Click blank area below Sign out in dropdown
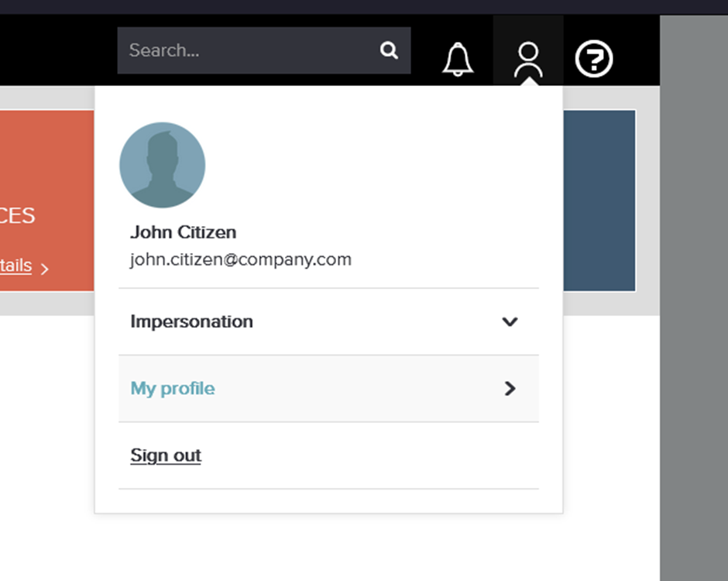728x581 pixels. pyautogui.click(x=328, y=500)
